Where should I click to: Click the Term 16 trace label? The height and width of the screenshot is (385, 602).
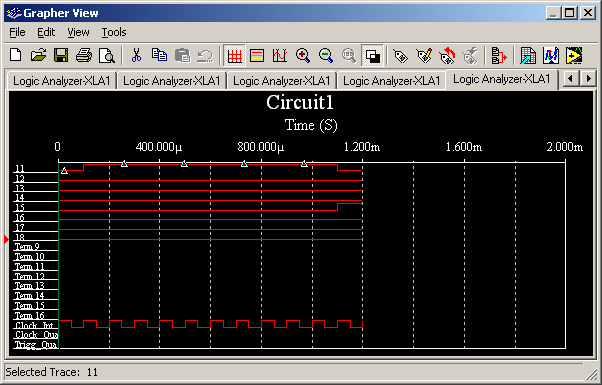tap(30, 316)
